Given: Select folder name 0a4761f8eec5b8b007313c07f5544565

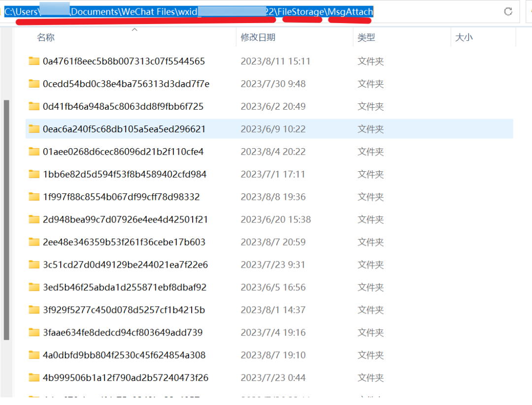Looking at the screenshot, I should (124, 61).
